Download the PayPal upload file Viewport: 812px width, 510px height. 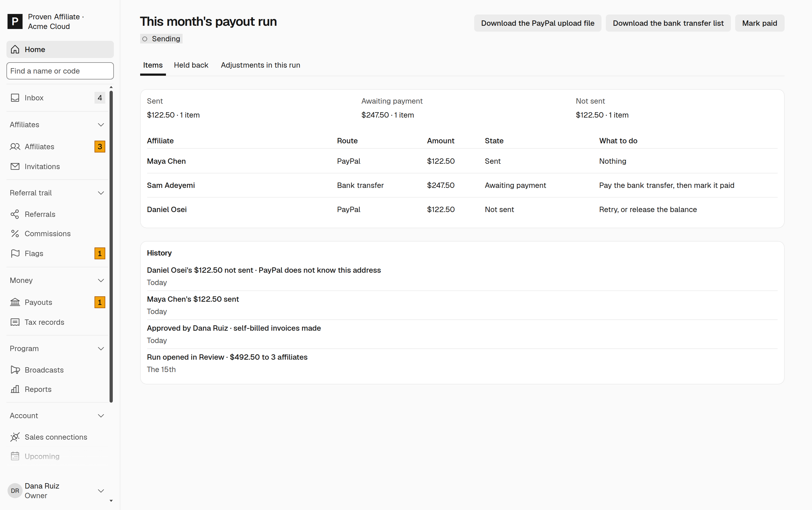(538, 23)
